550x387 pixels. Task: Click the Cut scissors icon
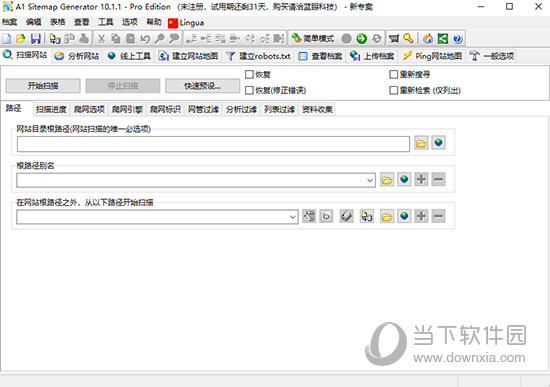[x=101, y=38]
